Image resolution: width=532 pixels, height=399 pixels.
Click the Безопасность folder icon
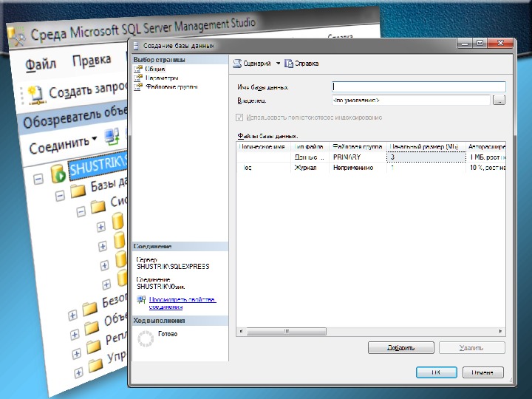click(90, 309)
